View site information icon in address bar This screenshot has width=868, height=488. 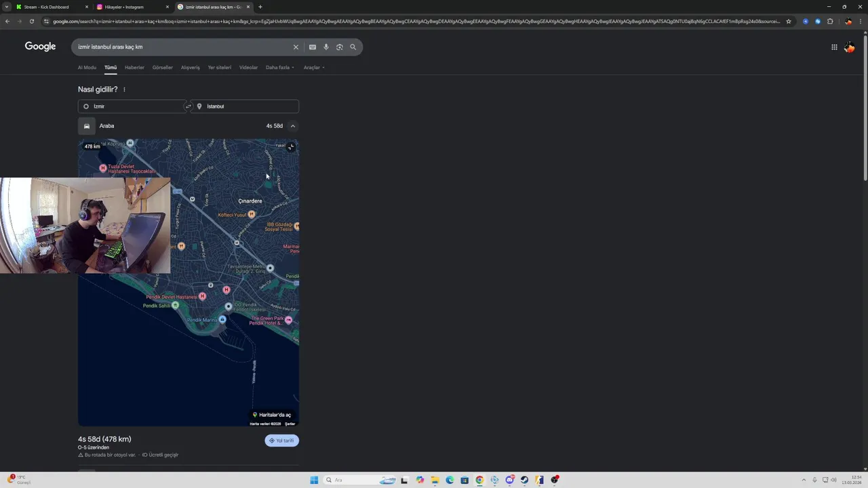coord(46,21)
